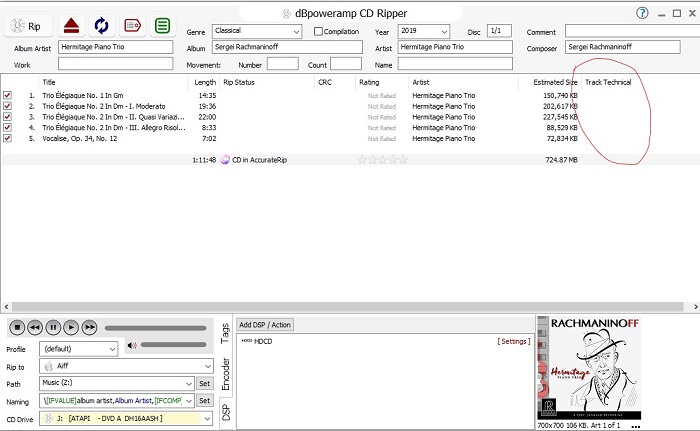
Task: Switch to the Encoder vertical tab
Action: 225,372
